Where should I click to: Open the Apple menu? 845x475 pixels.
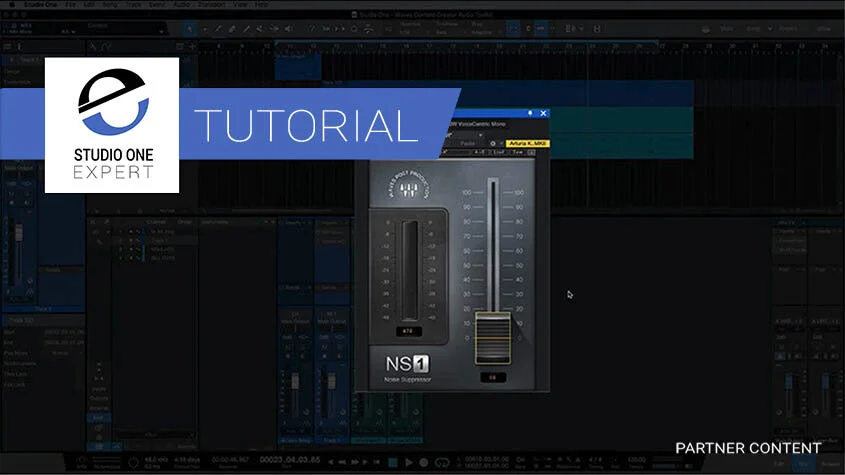(x=12, y=4)
